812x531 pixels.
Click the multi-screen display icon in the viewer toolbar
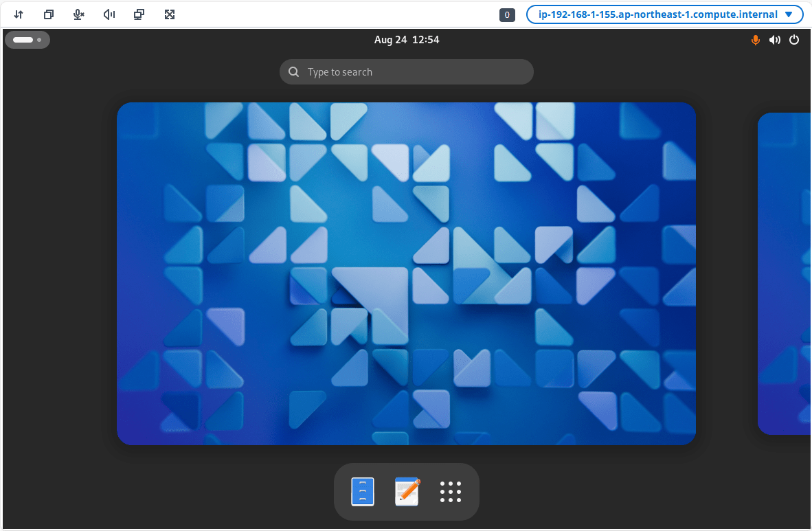[139, 14]
